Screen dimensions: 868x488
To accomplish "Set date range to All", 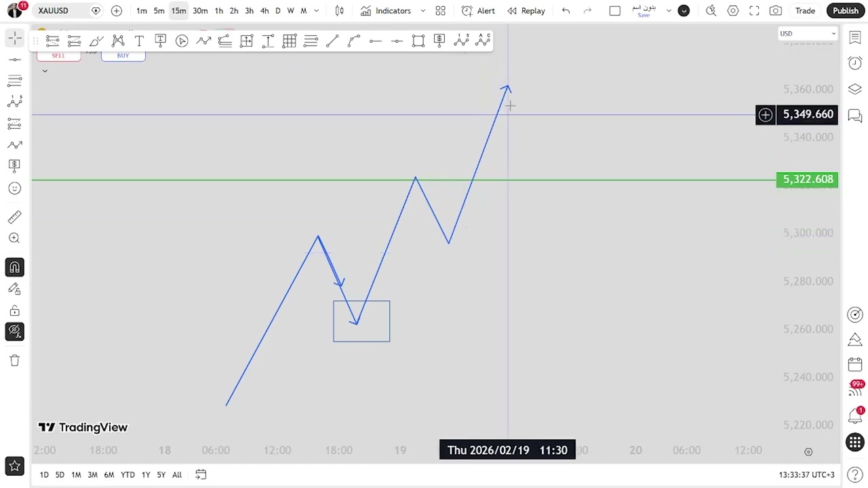I will 177,474.
